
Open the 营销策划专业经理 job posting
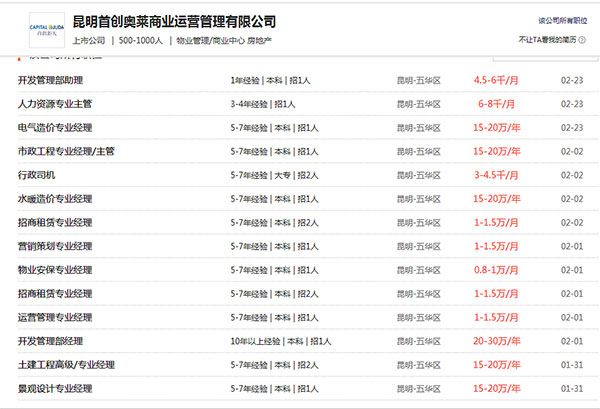(55, 246)
